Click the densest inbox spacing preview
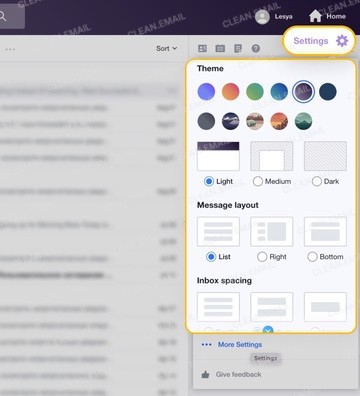The height and width of the screenshot is (396, 360). coord(218,307)
